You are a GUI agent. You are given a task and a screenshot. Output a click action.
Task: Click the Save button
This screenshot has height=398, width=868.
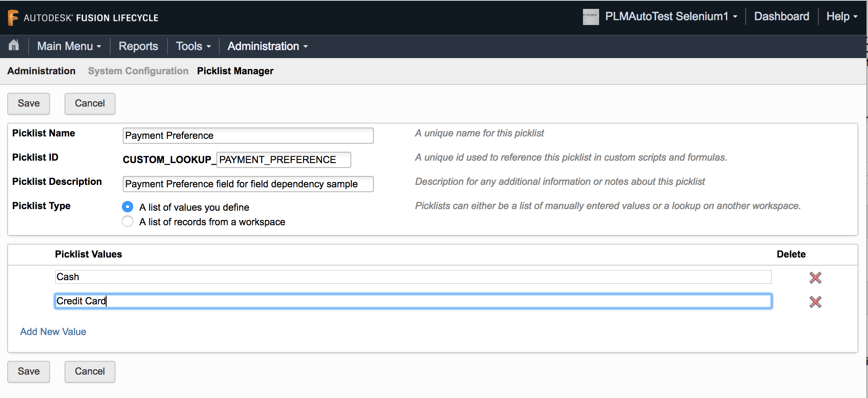pos(28,104)
